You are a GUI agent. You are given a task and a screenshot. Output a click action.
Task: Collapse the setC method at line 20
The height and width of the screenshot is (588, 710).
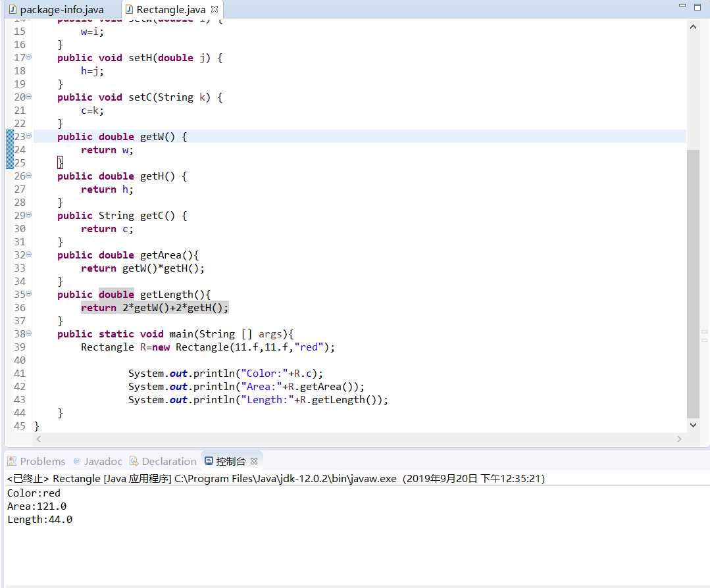click(29, 97)
